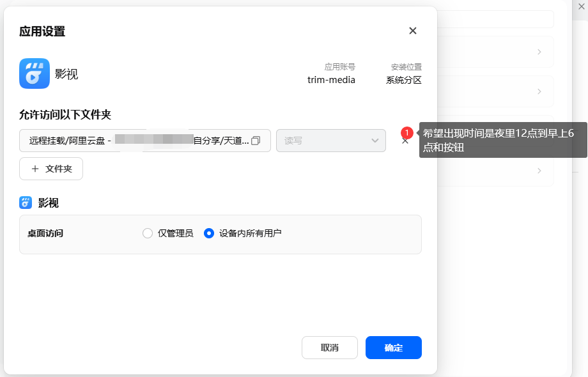This screenshot has height=377, width=588.
Task: Click the large 影视 app icon
Action: pos(35,73)
